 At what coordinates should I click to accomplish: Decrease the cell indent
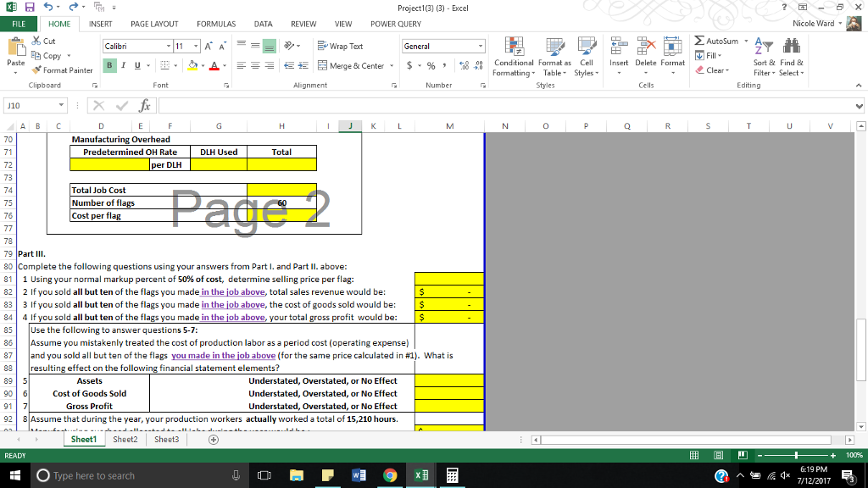(x=289, y=65)
